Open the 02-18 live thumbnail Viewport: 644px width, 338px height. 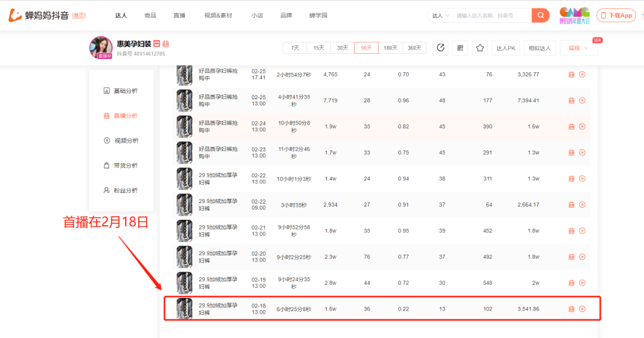pyautogui.click(x=184, y=309)
